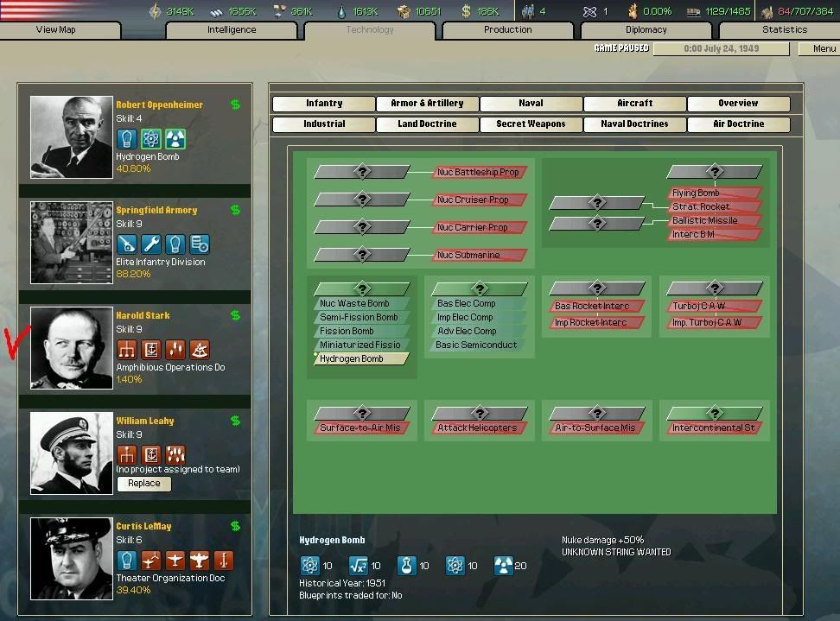Open the Air Doctrine tab
The image size is (840, 621).
point(738,124)
